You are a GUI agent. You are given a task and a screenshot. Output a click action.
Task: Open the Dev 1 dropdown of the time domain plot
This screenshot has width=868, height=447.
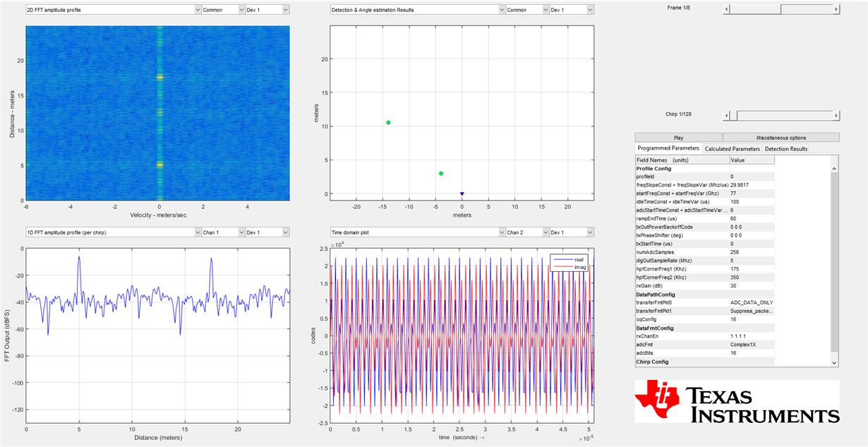coord(572,232)
